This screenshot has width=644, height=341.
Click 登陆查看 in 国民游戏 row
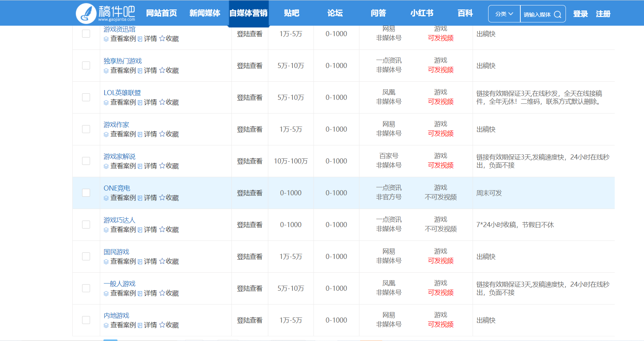(x=250, y=257)
